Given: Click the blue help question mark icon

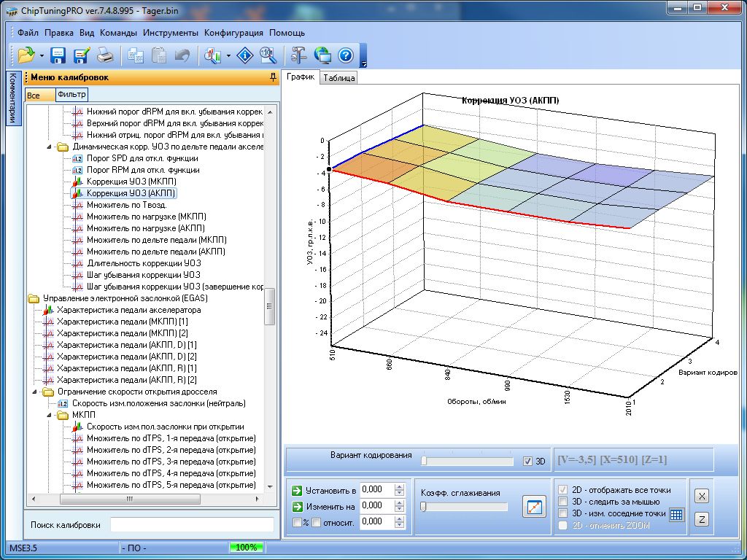Looking at the screenshot, I should (x=346, y=55).
